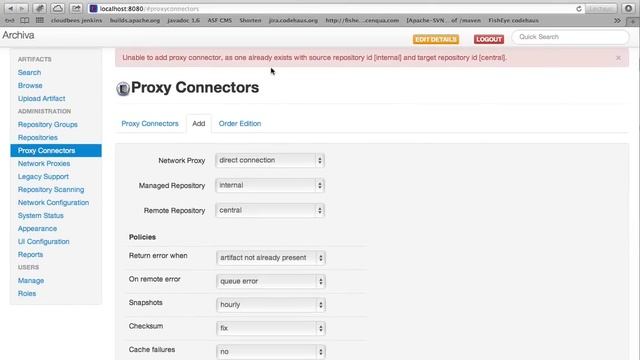Open the Cache failures dropdown
Screen dimensions: 640x360
tap(271, 351)
